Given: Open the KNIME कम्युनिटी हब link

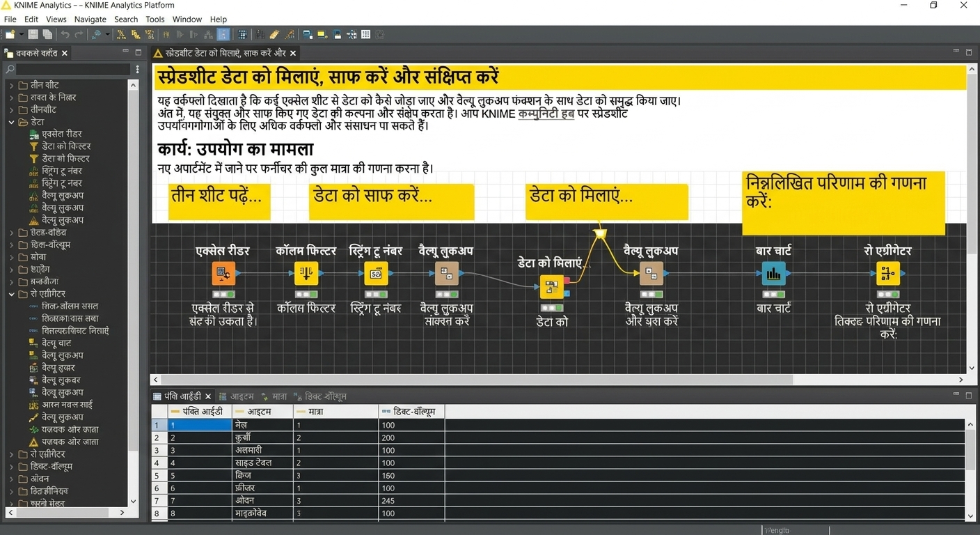Looking at the screenshot, I should (x=546, y=114).
